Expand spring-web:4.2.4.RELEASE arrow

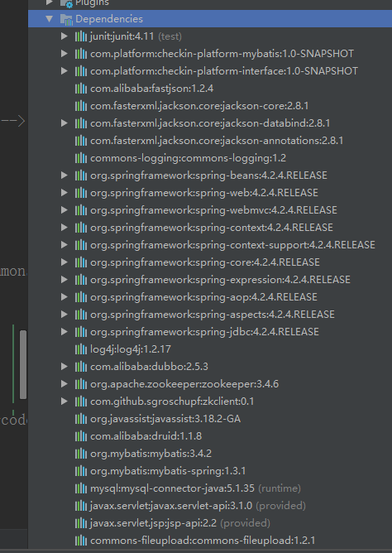(65, 193)
